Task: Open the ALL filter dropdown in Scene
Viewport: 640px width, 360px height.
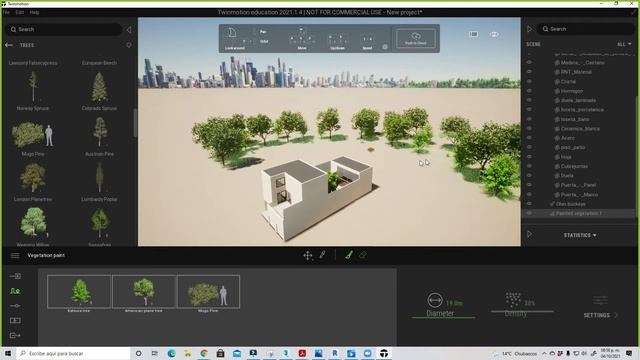Action: coord(624,44)
